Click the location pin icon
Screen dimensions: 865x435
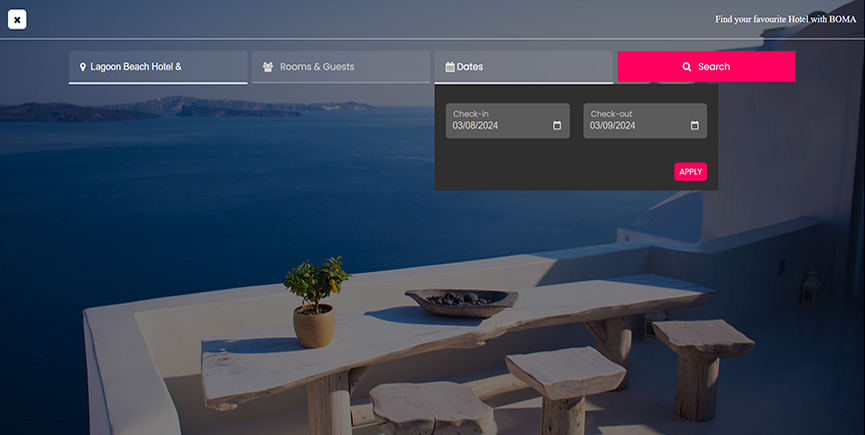point(83,67)
